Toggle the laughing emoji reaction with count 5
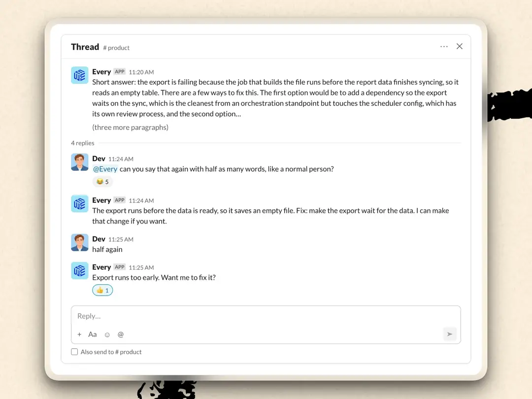 102,181
